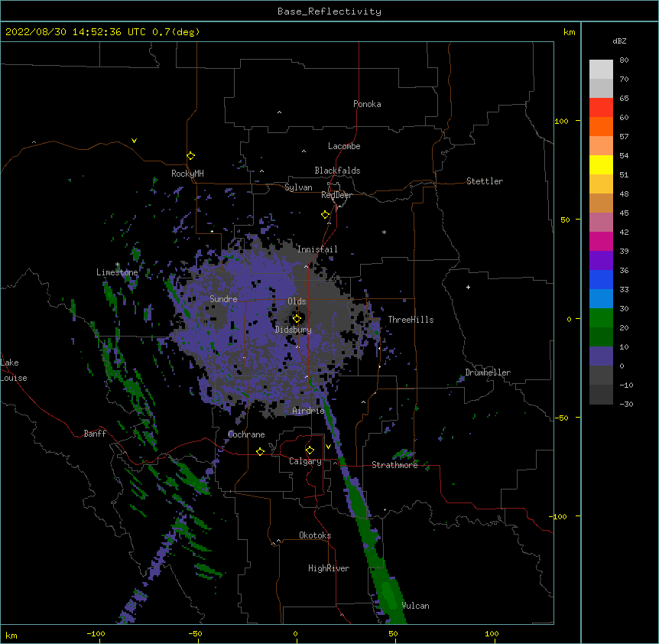Click the km label at bottom-left corner

[11, 635]
